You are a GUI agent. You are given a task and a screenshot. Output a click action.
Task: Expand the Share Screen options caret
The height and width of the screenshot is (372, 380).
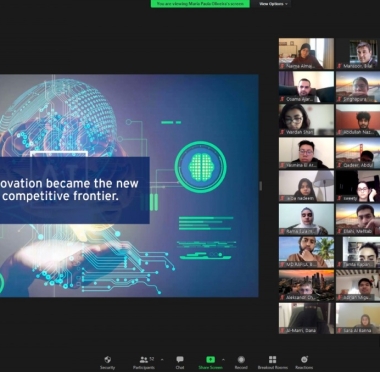point(223,360)
